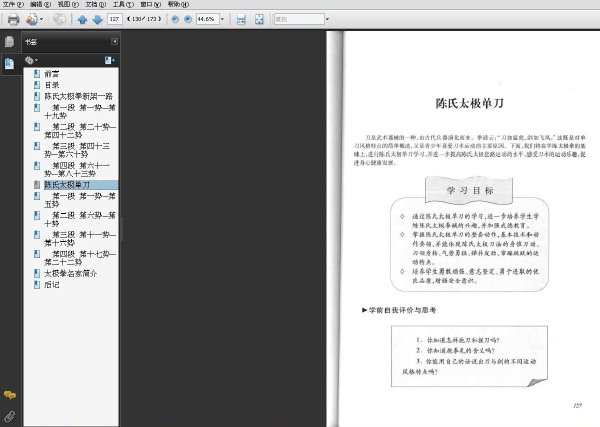Click the bookmark icon beside 陈氏太极拳新架一路
Viewport: 600px width, 427px height.
point(37,96)
